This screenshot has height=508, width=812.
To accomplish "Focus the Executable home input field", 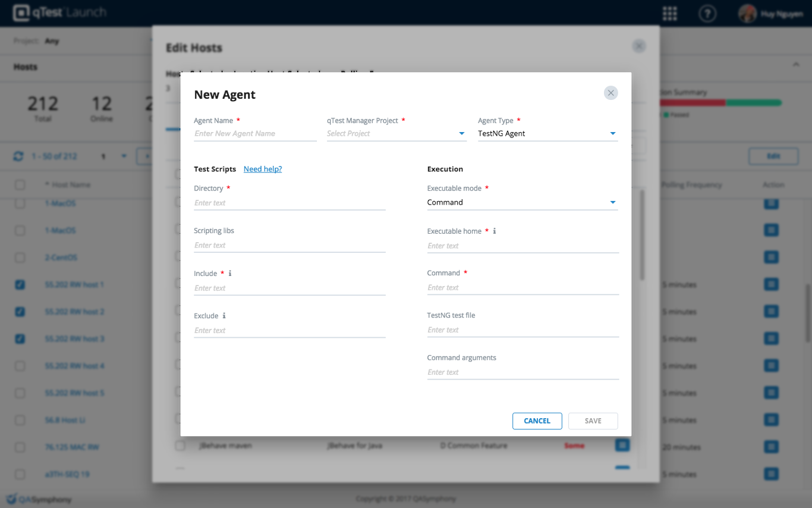I will [523, 246].
